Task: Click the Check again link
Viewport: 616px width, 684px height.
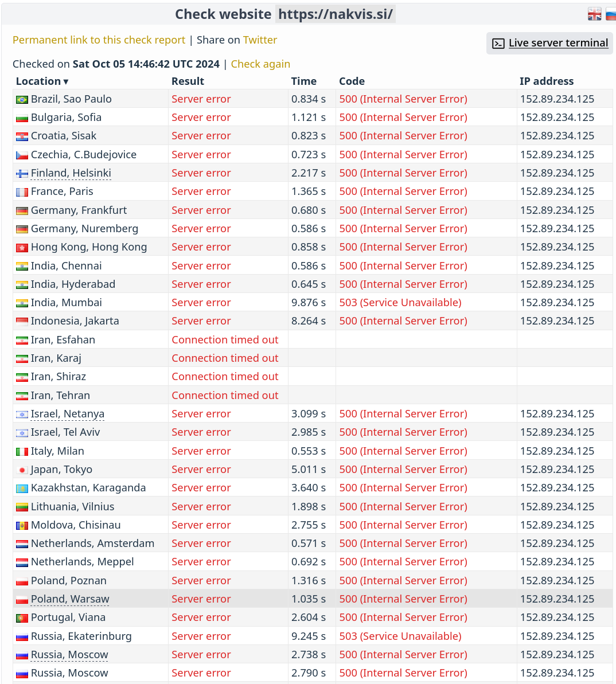Action: tap(260, 64)
